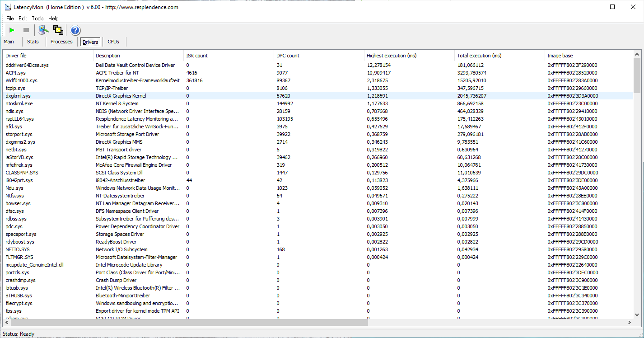Select the Drivers tab
This screenshot has height=338, width=644.
pos(90,42)
